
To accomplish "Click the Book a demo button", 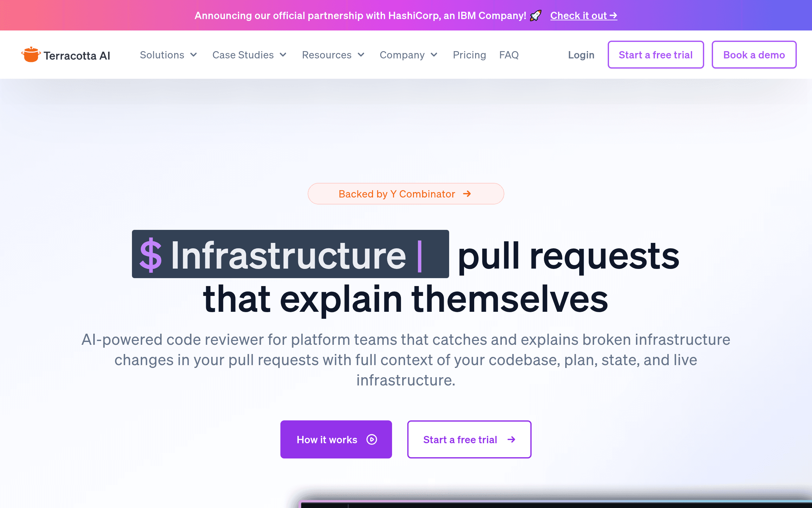I will [x=754, y=55].
